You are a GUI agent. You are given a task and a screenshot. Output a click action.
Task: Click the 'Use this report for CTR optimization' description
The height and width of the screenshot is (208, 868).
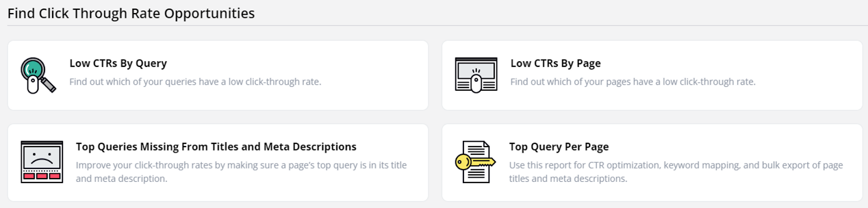click(x=676, y=172)
